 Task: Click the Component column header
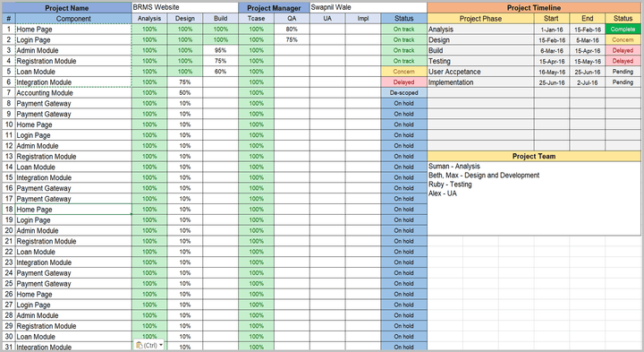73,19
